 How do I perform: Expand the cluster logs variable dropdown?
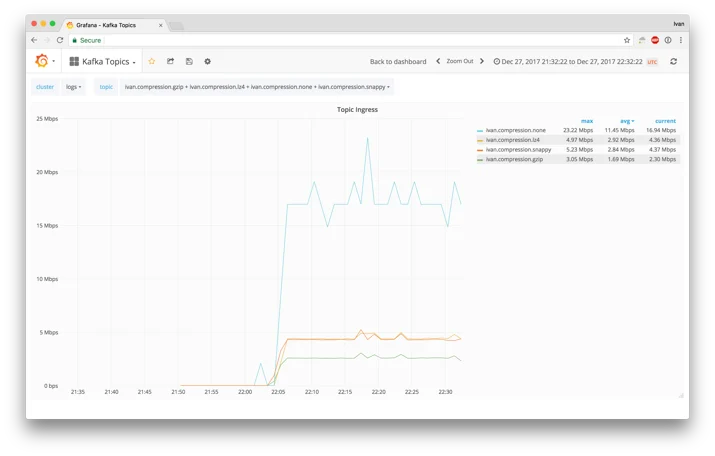coord(73,87)
